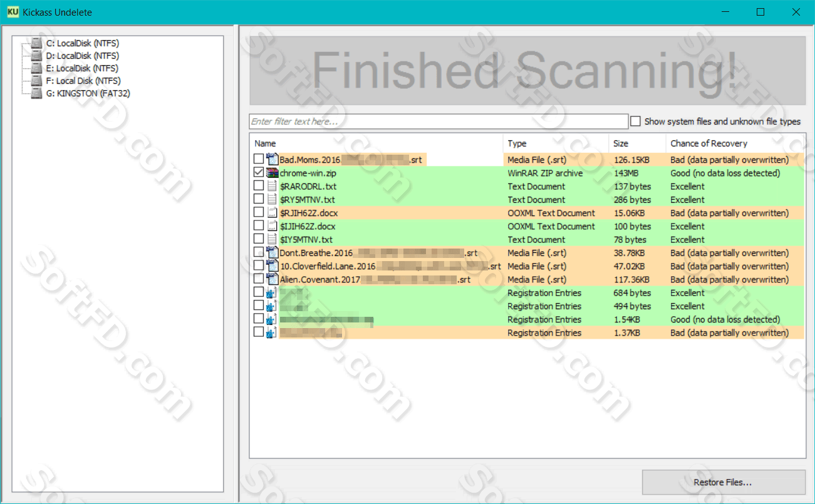The height and width of the screenshot is (504, 815).
Task: Tick the $RARODRL.txt checkbox
Action: click(259, 186)
